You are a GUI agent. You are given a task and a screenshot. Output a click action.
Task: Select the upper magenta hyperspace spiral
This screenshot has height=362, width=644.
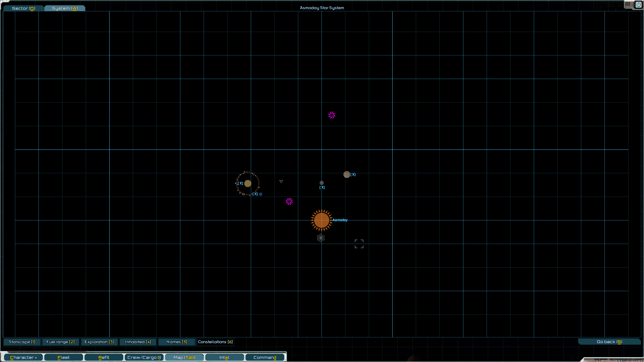(332, 115)
